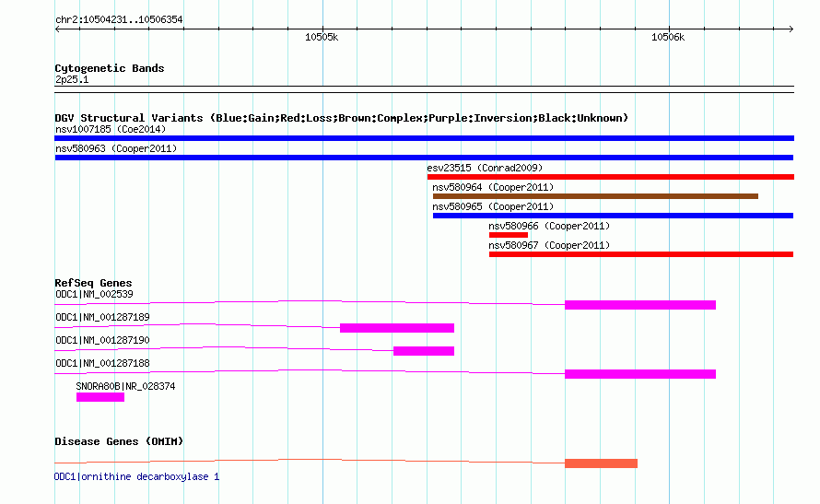The width and height of the screenshot is (820, 504).
Task: Select the nsv580967 (Cooper2011) label
Action: [549, 245]
